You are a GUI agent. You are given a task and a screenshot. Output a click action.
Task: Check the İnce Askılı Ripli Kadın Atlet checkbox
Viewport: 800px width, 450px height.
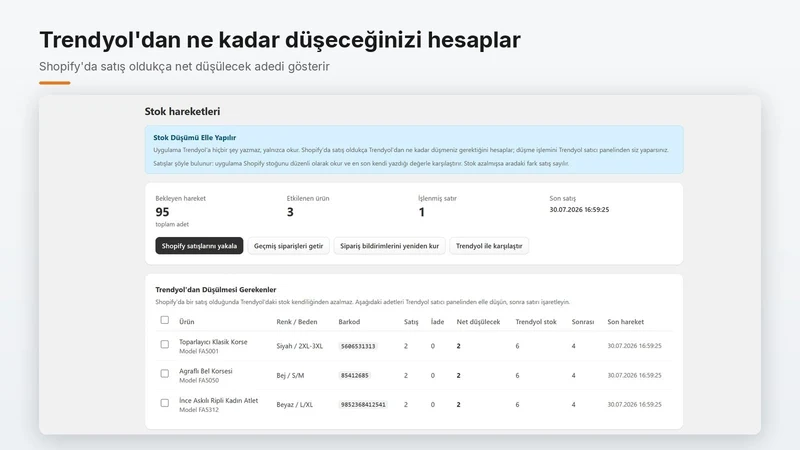pyautogui.click(x=164, y=403)
